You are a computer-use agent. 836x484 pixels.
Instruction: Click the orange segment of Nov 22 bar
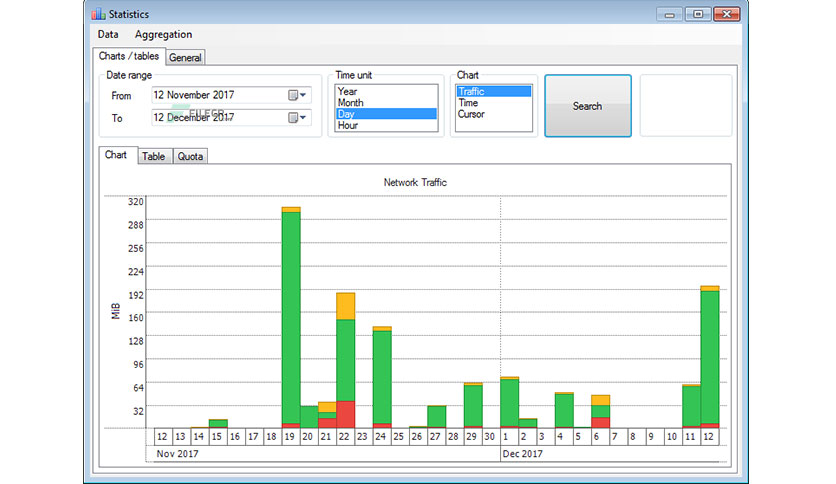tap(345, 306)
